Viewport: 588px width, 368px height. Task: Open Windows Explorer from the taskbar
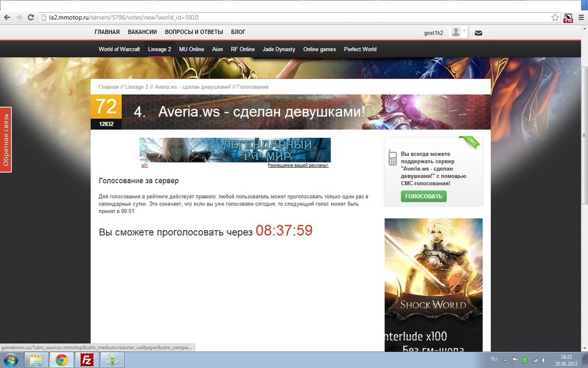pyautogui.click(x=36, y=360)
